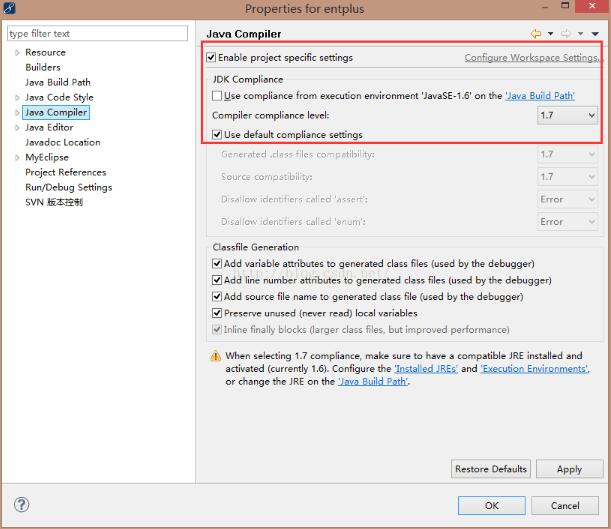Click the MyEclipse application icon in title bar
The image size is (611, 529).
[x=9, y=8]
